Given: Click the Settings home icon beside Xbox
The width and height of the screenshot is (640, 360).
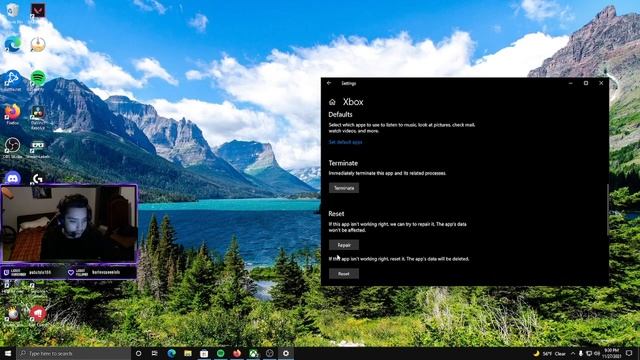Looking at the screenshot, I should (x=332, y=102).
